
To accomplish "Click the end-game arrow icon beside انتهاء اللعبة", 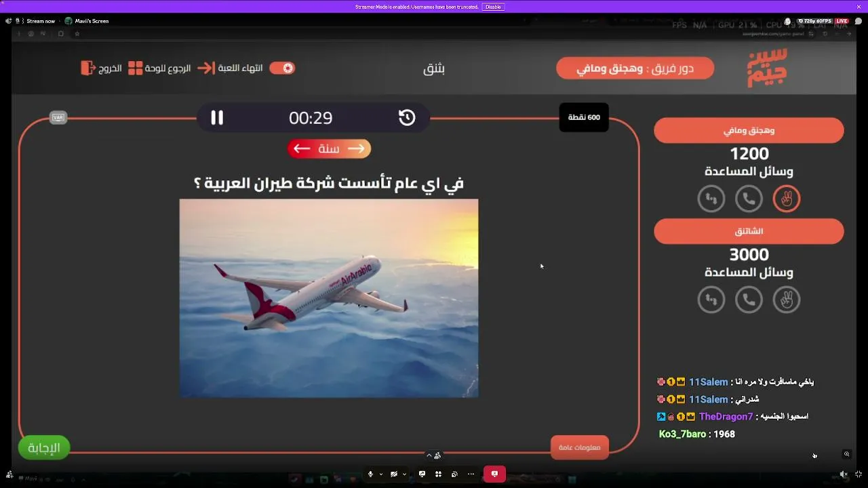I will click(x=205, y=68).
